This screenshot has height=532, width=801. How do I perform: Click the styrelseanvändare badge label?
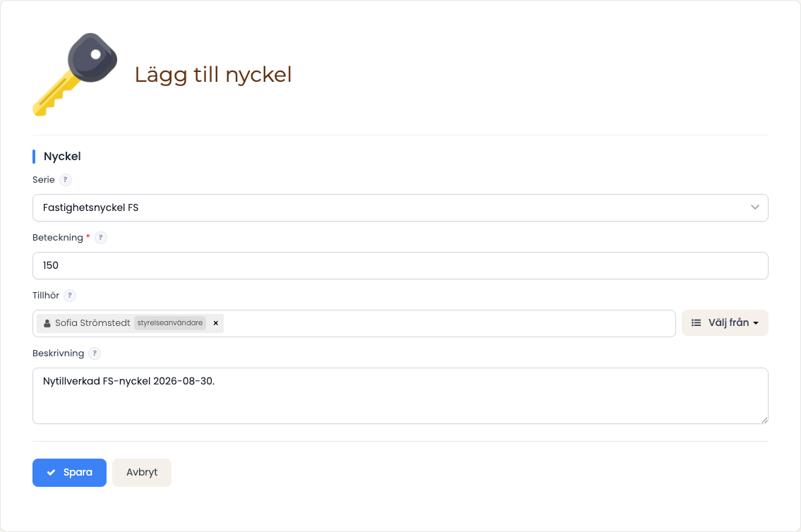[x=170, y=323]
